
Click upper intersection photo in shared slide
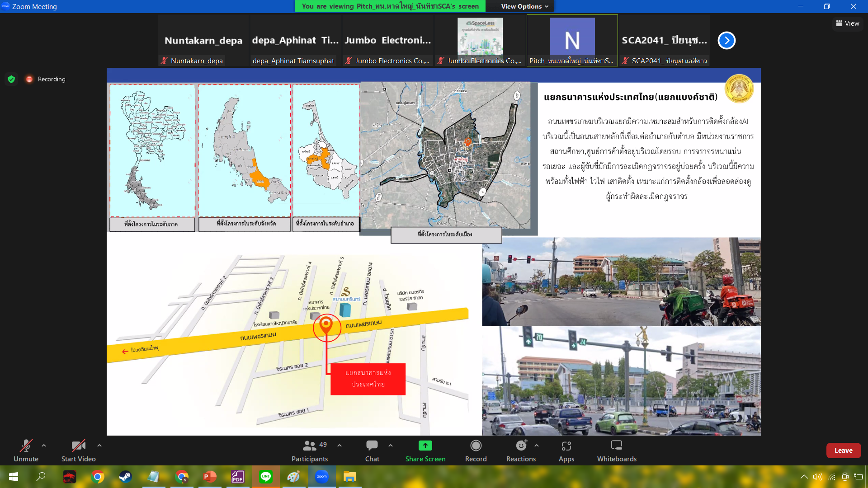point(621,282)
